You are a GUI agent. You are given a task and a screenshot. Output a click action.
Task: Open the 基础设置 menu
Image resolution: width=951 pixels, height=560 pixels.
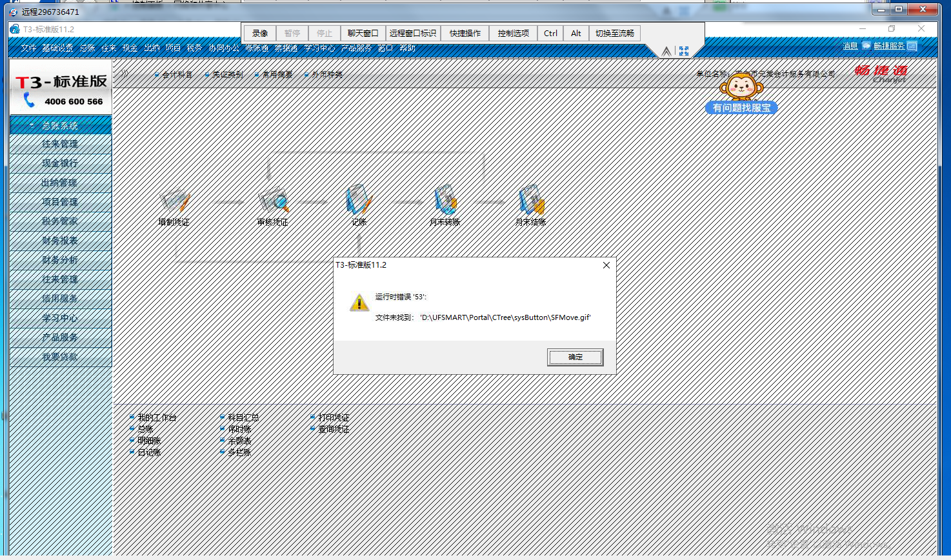tap(58, 48)
